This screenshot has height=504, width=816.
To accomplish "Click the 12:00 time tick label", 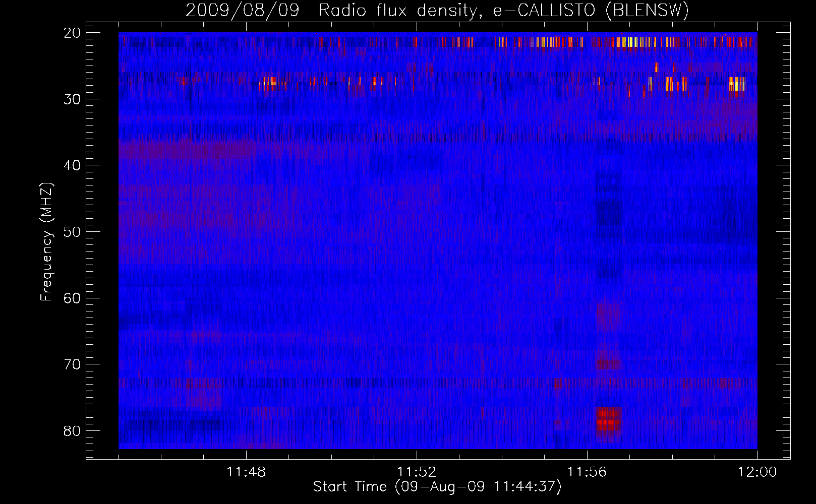I will pos(757,472).
